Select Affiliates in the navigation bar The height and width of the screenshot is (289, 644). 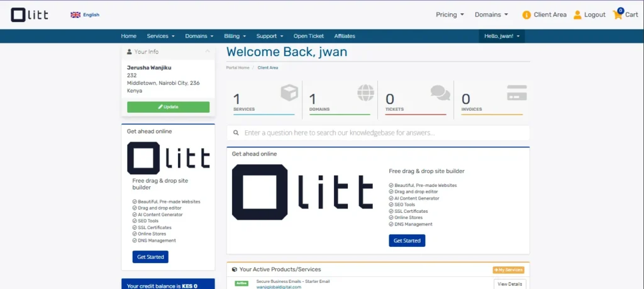345,36
